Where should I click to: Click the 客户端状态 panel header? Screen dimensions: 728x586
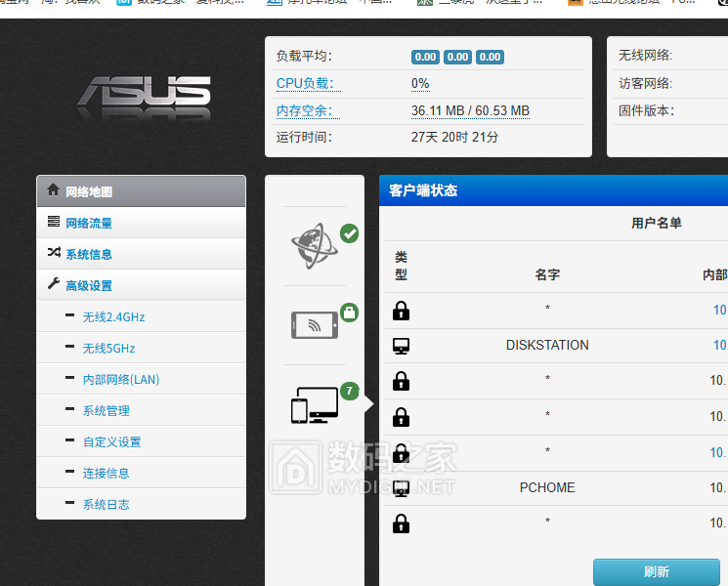click(x=553, y=190)
